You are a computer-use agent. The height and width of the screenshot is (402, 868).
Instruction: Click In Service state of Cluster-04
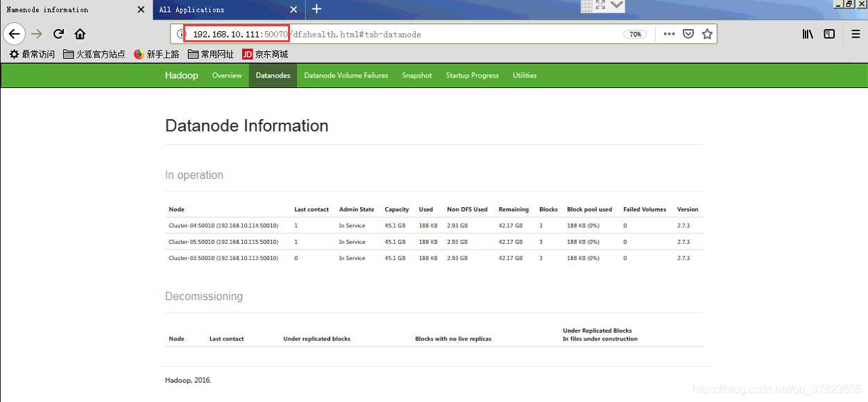pos(352,225)
